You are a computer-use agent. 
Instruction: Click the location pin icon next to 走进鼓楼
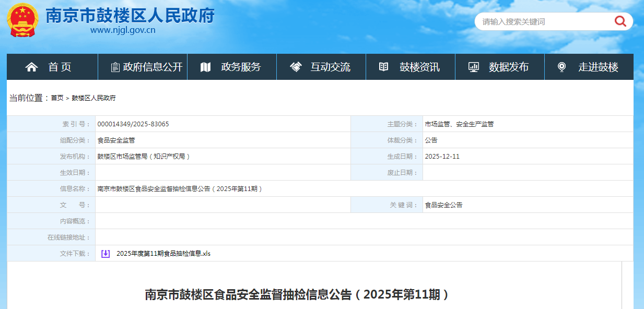point(562,67)
